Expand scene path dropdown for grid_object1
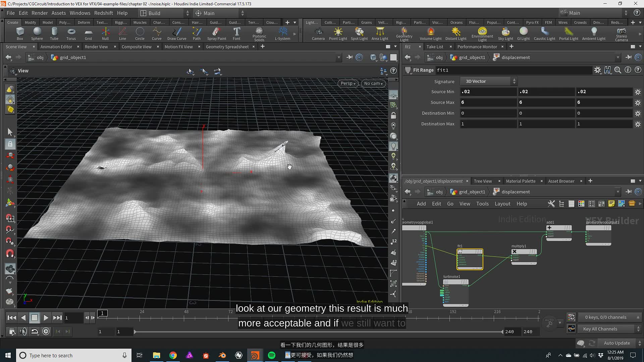The width and height of the screenshot is (644, 362). 338,57
